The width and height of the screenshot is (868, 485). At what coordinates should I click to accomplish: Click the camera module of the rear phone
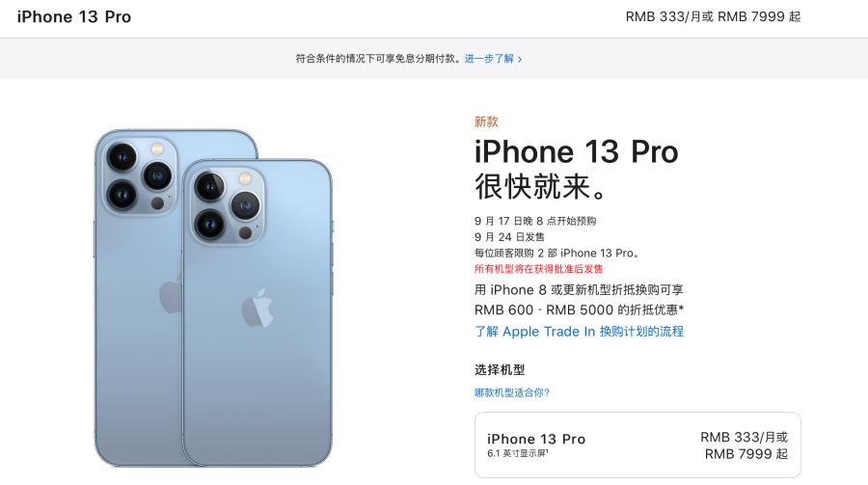click(140, 176)
